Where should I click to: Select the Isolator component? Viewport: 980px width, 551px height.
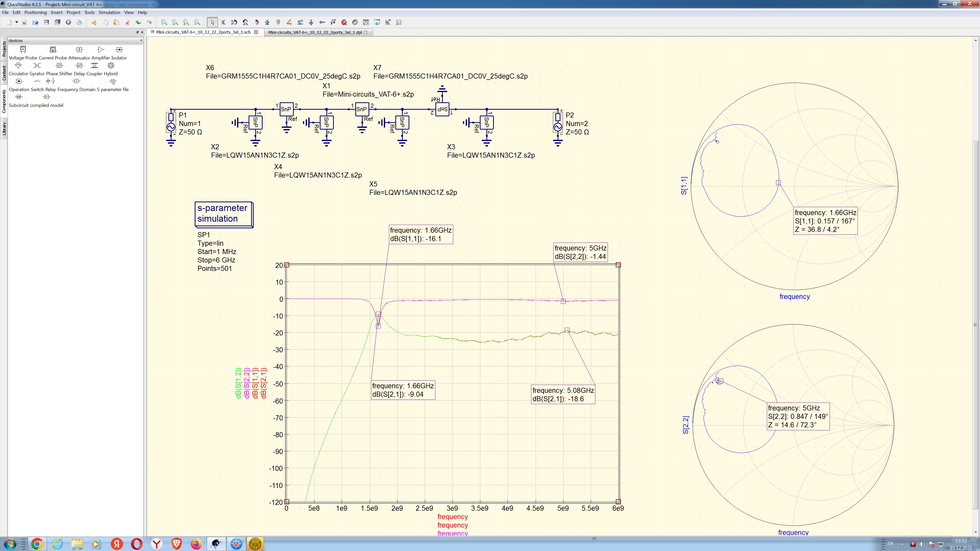point(119,50)
